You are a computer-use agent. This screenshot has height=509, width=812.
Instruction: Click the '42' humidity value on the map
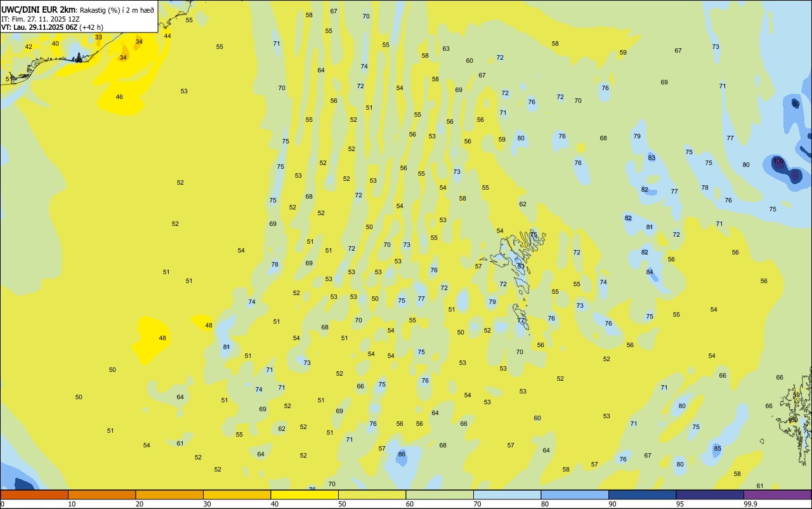(29, 47)
